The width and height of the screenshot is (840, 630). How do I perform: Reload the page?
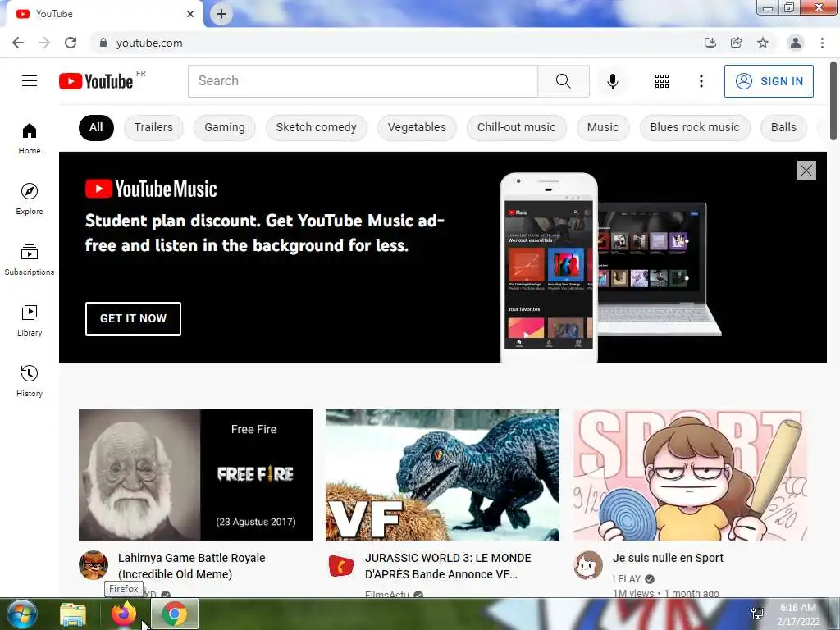(x=71, y=43)
